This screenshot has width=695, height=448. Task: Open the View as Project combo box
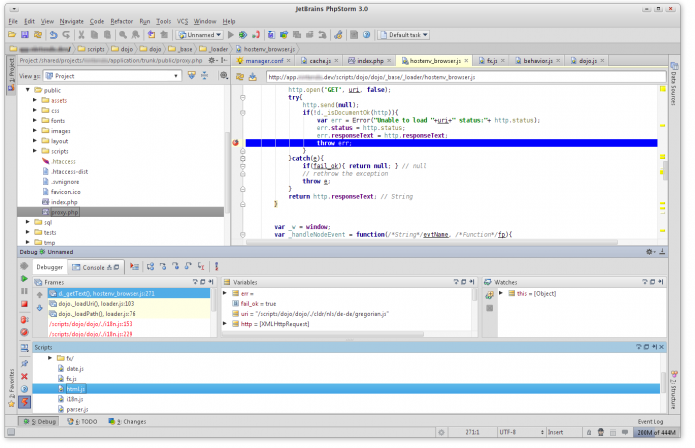[x=112, y=76]
